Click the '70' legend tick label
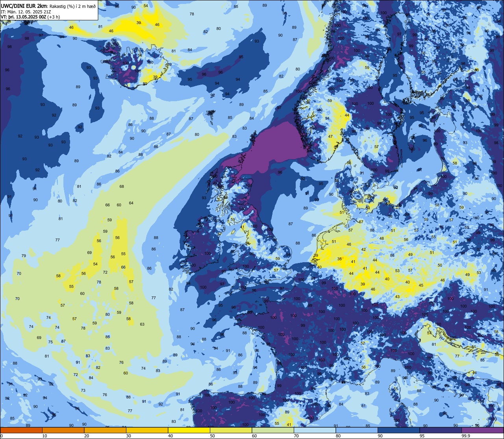The image size is (504, 439). pos(296,436)
